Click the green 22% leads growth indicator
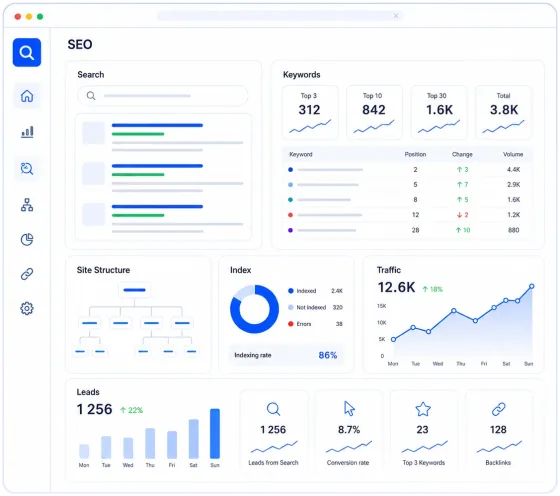560x496 pixels. (x=131, y=410)
